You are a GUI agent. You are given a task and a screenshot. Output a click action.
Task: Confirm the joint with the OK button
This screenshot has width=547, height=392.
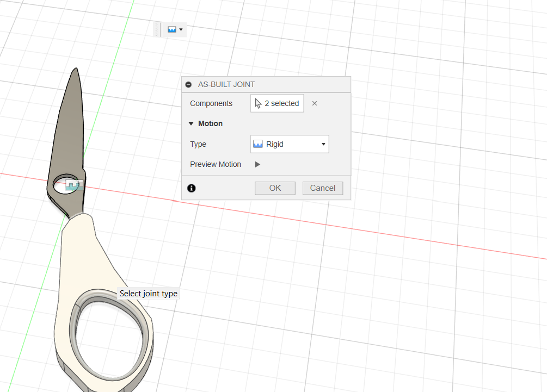tap(275, 188)
